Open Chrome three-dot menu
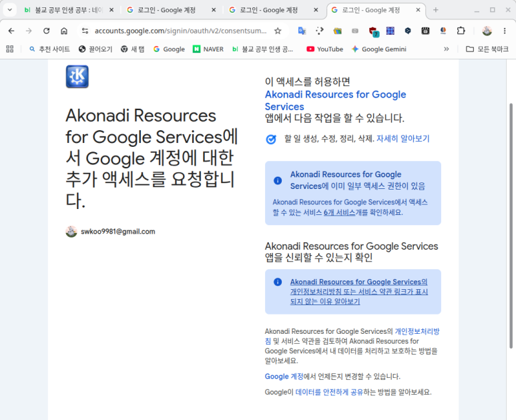516x420 pixels. [505, 31]
